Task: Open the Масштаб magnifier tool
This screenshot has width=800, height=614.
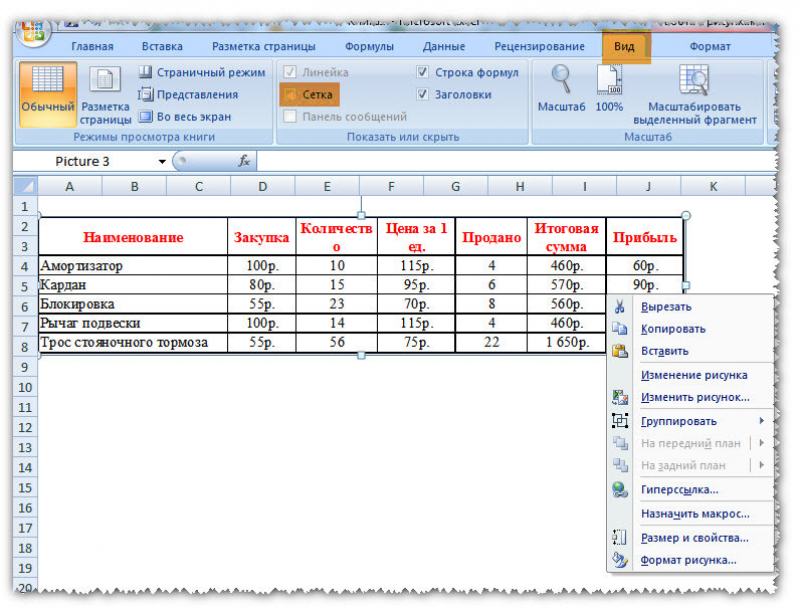Action: click(x=561, y=80)
